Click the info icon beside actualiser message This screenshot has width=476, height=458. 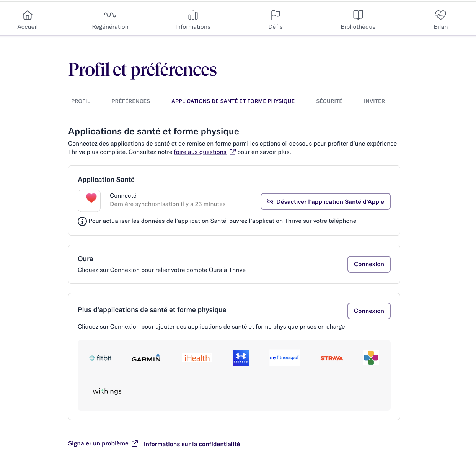tap(82, 221)
